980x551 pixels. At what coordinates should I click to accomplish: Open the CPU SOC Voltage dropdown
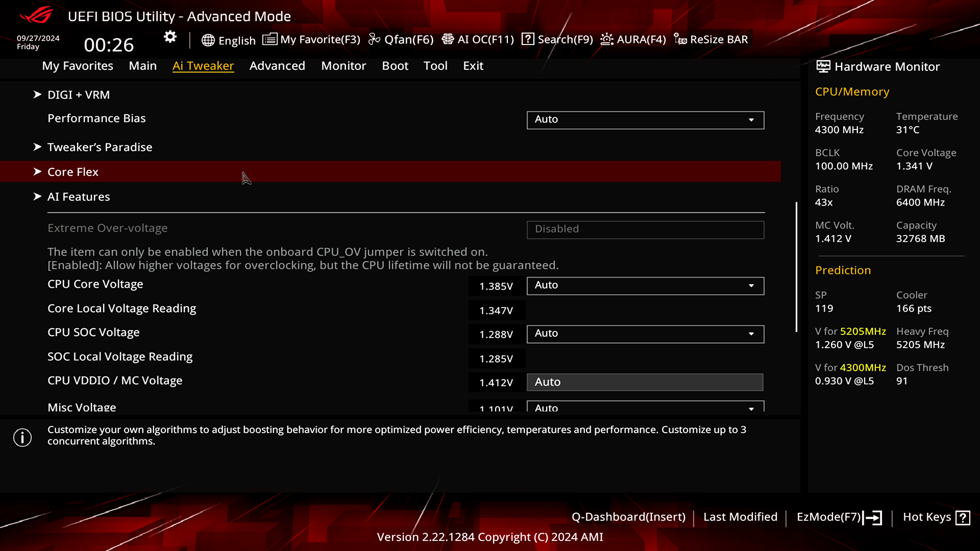645,334
